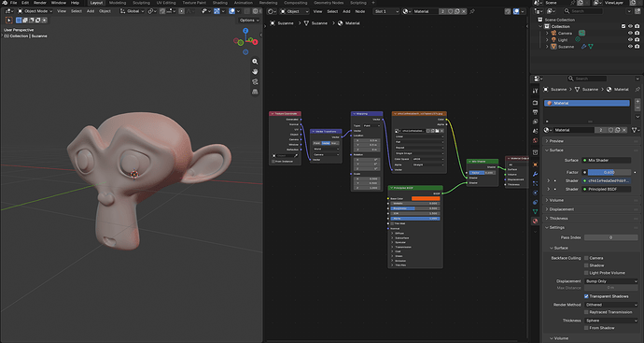The width and height of the screenshot is (644, 343).
Task: Enable Backface Culling Camera checkbox
Action: [586, 258]
